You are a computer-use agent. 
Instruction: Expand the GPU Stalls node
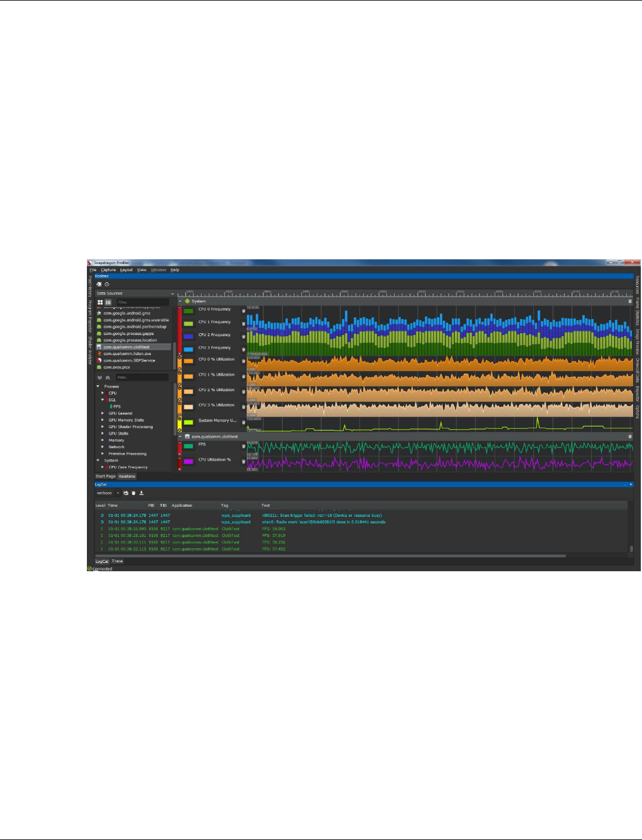pos(103,434)
